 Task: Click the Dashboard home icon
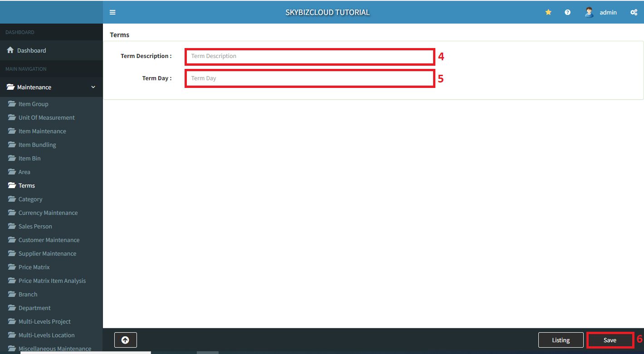click(x=10, y=50)
